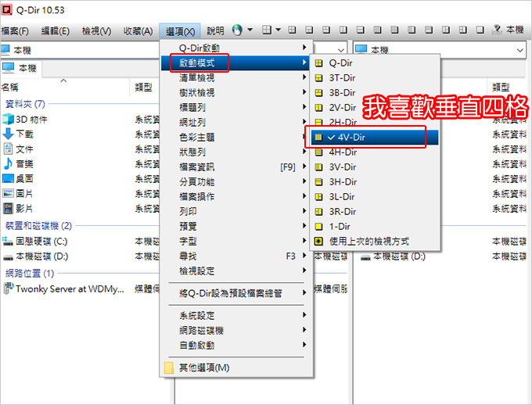Collapse the 資料夾 (7) group
532x405 pixels.
pos(25,104)
